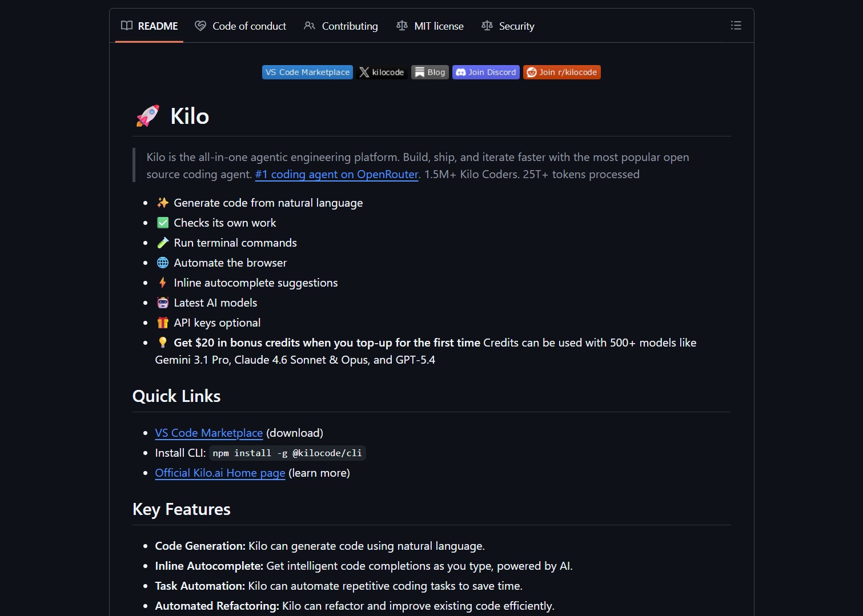Click the scale icon beside Security

point(487,26)
